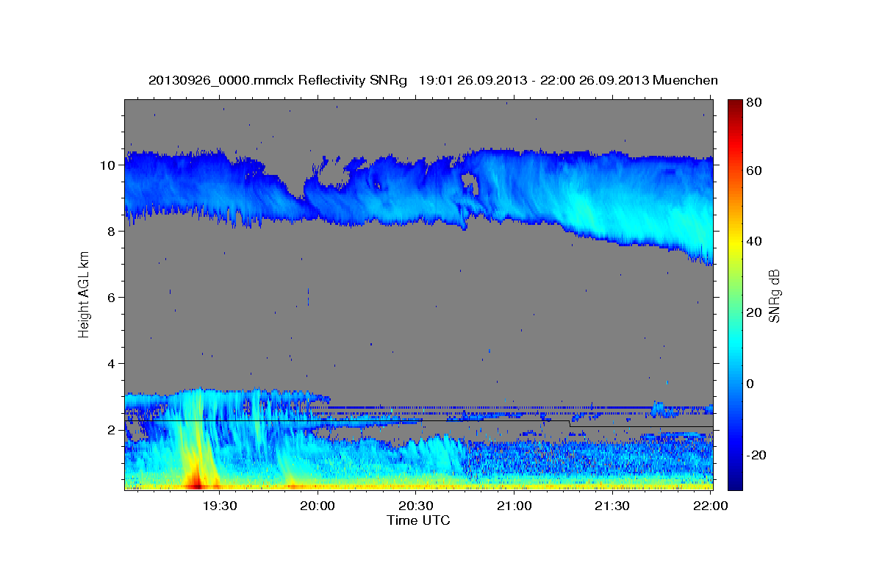The height and width of the screenshot is (588, 882).
Task: Click the colorbar value 60
Action: tap(754, 170)
